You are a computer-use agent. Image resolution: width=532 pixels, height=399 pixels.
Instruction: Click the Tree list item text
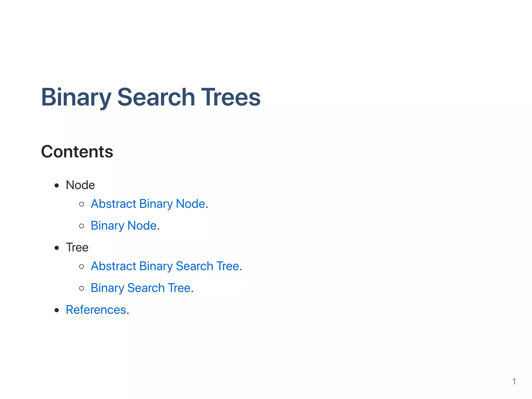click(77, 248)
